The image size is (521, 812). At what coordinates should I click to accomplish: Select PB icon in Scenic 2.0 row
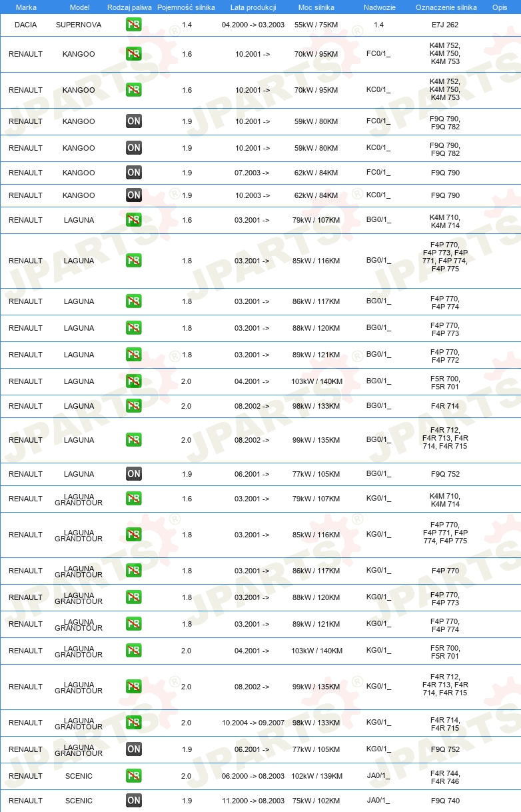coord(134,776)
